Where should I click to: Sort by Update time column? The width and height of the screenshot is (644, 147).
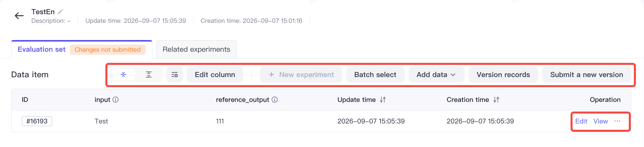click(383, 100)
